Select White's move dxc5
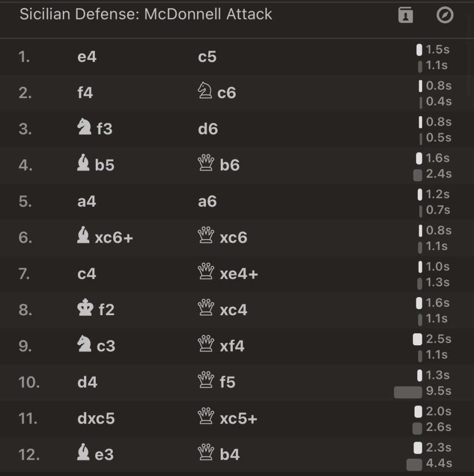This screenshot has height=476, width=474. pyautogui.click(x=96, y=418)
